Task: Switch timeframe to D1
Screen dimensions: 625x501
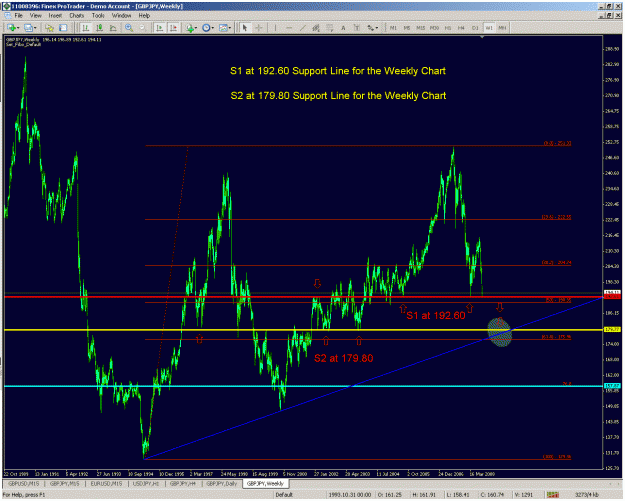Action: click(475, 28)
